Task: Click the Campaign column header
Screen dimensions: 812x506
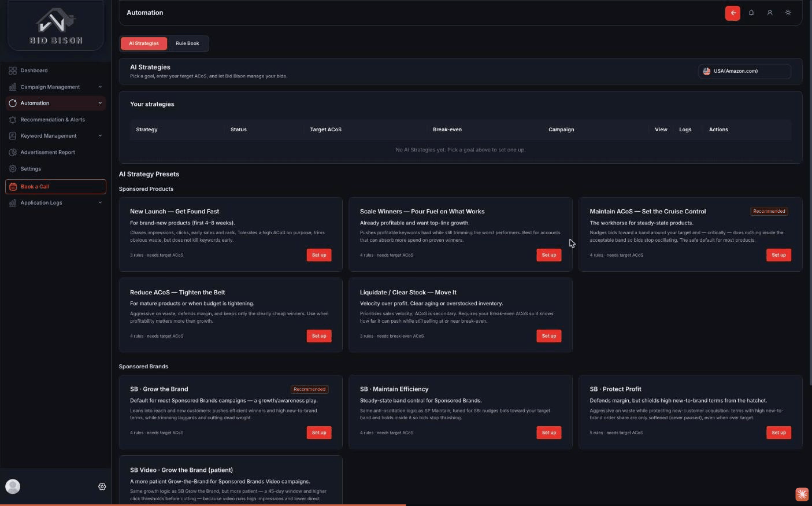Action: (x=561, y=130)
